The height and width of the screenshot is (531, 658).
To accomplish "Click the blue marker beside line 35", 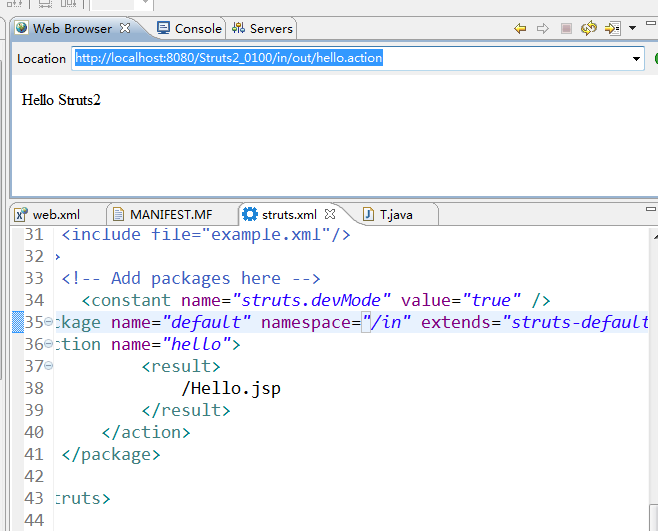I will pos(18,322).
